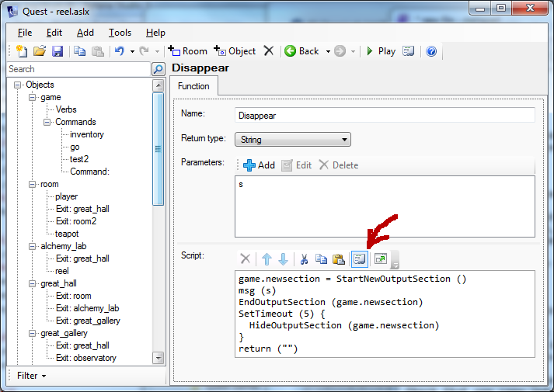Image resolution: width=554 pixels, height=392 pixels.
Task: Click the Undo arrow icon
Action: point(119,51)
